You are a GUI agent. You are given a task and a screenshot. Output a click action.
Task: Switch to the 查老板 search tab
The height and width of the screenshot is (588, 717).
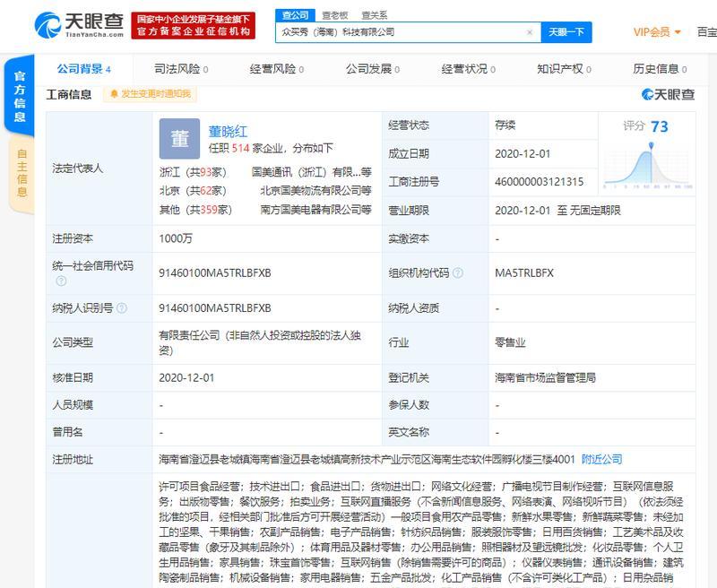tap(334, 15)
